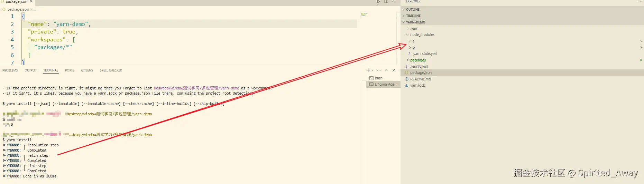Viewport: 644px width, 184px height.
Task: Click the symlink badge on folder b
Action: click(x=641, y=47)
